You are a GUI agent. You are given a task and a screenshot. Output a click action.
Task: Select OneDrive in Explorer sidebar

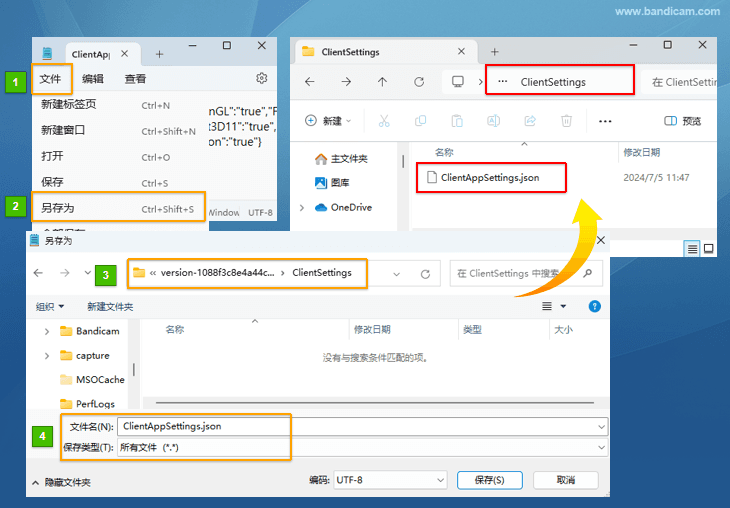(344, 207)
